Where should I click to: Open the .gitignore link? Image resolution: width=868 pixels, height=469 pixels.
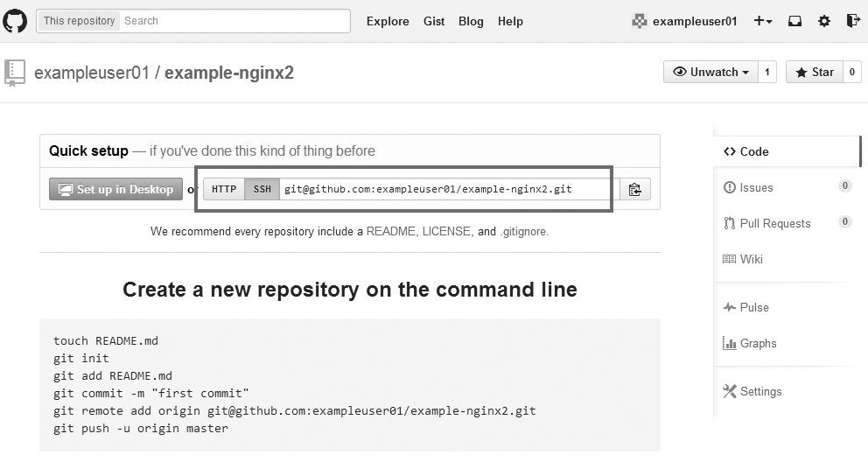click(524, 232)
